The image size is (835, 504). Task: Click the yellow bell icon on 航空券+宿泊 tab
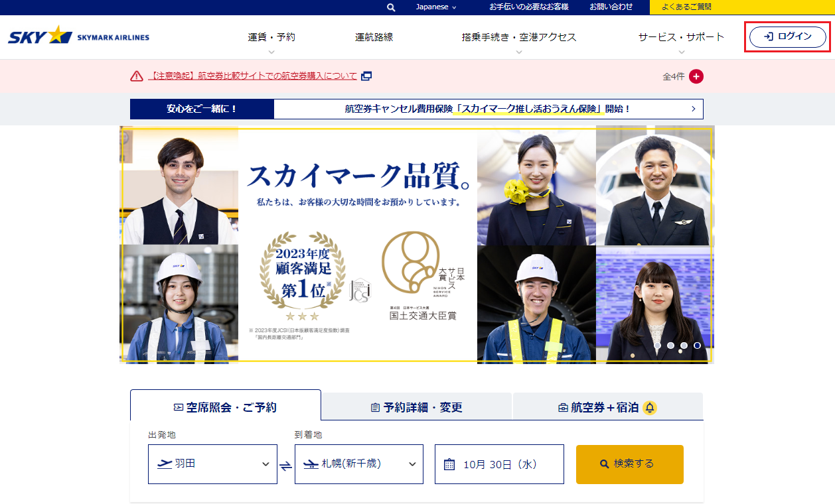pos(650,407)
